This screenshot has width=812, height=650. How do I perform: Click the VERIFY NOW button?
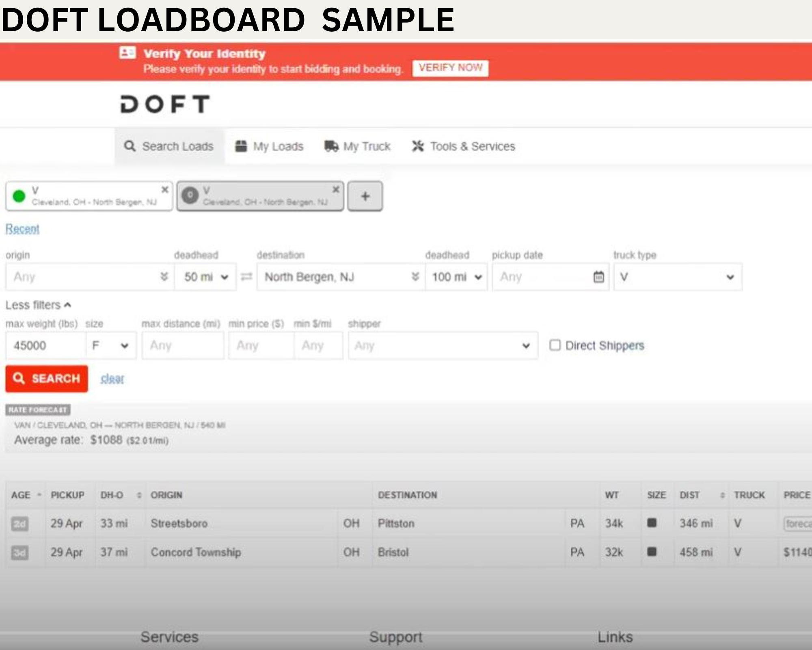[x=450, y=68]
